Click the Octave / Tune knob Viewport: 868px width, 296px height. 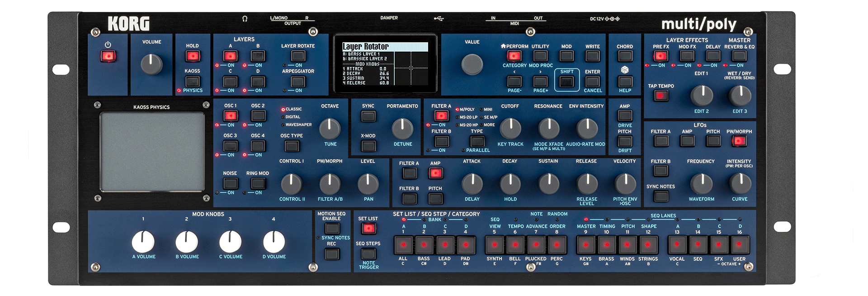click(x=330, y=129)
